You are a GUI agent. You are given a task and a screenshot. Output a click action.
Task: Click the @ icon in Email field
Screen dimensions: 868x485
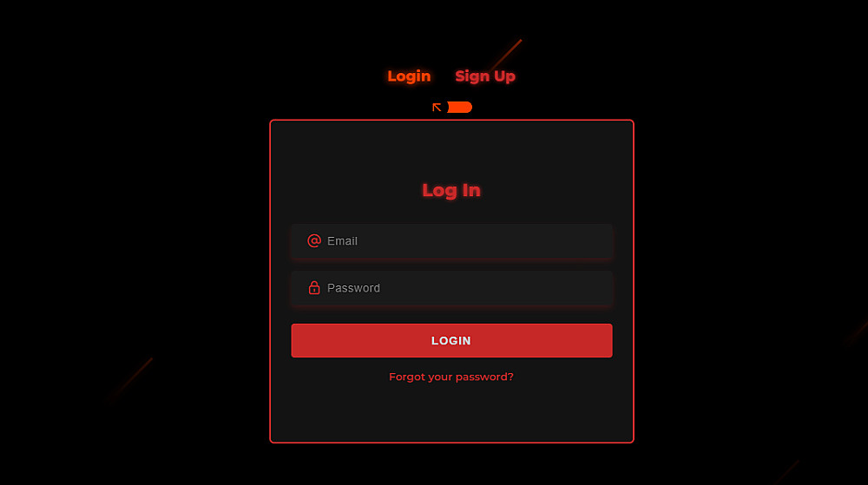[314, 240]
